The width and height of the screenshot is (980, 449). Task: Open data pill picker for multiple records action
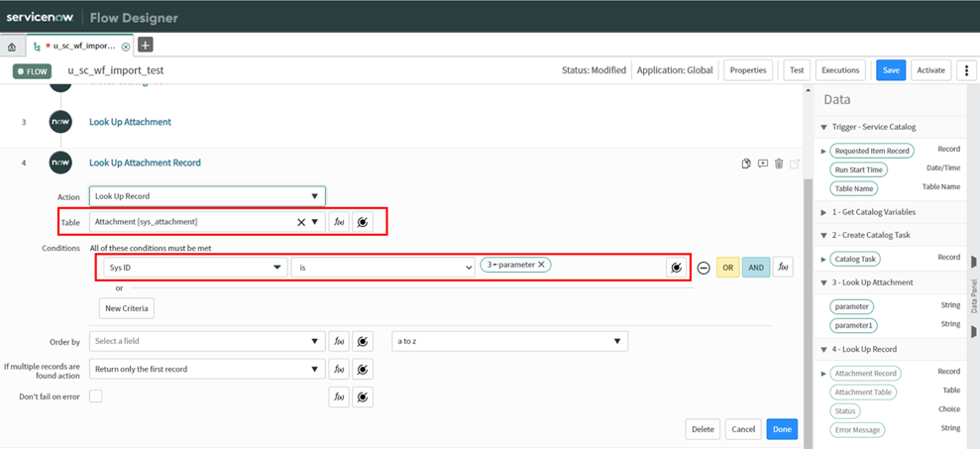[x=363, y=369]
